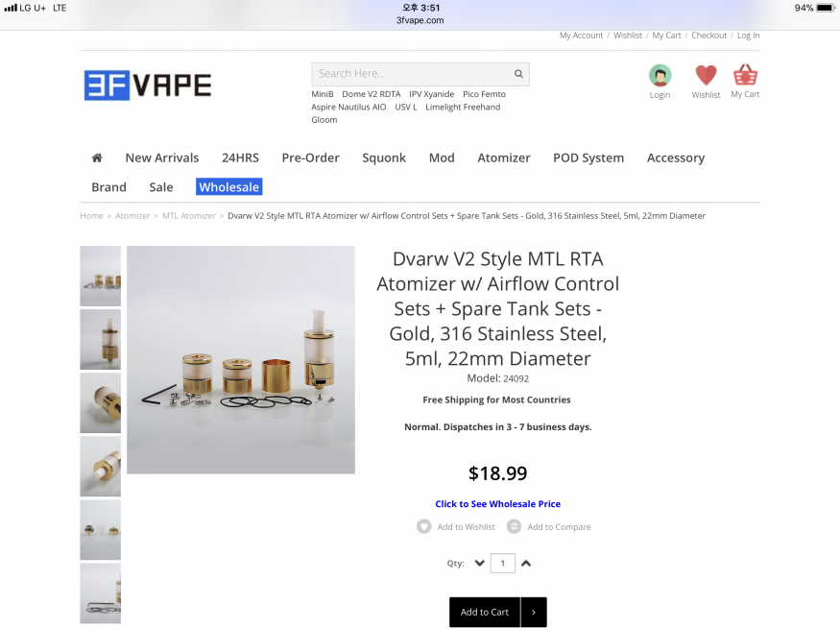
Task: Open the POD System menu
Action: click(588, 158)
